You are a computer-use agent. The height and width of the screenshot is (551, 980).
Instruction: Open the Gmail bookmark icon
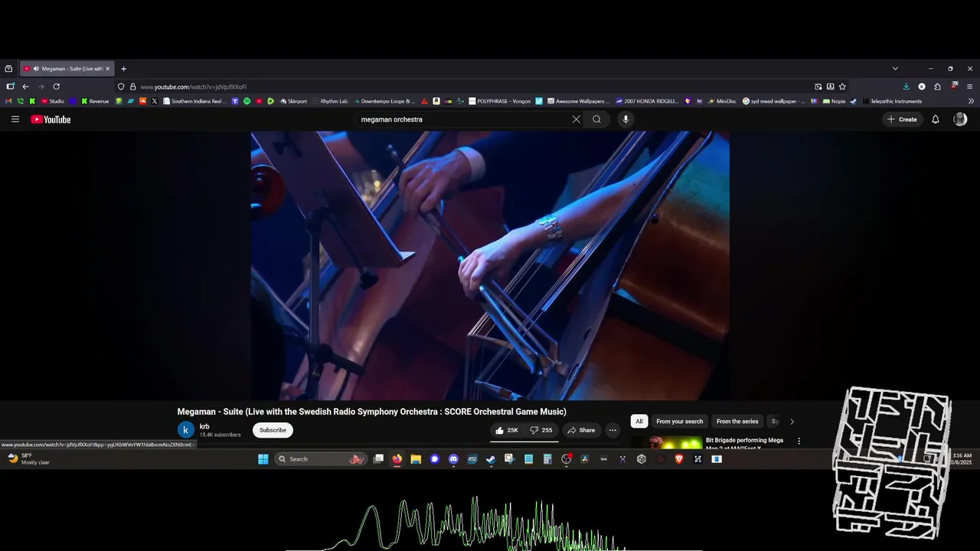pos(8,101)
